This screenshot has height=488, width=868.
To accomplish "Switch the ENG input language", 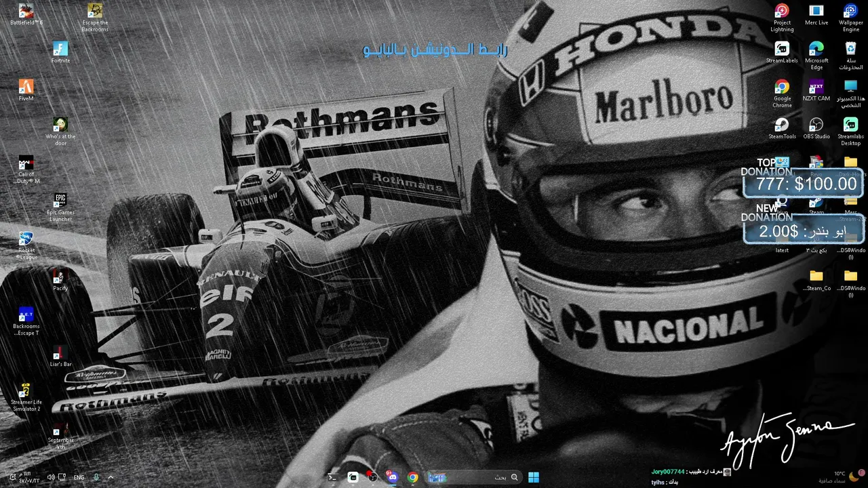I will coord(79,477).
